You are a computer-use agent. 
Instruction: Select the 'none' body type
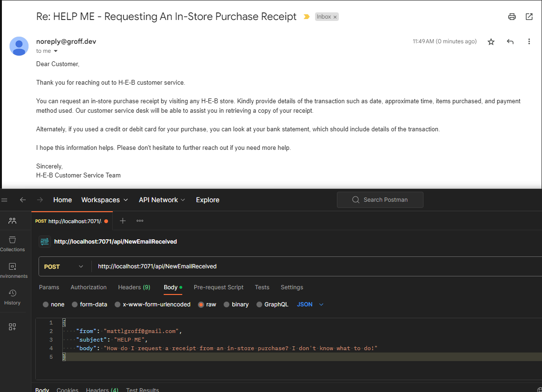coord(54,304)
